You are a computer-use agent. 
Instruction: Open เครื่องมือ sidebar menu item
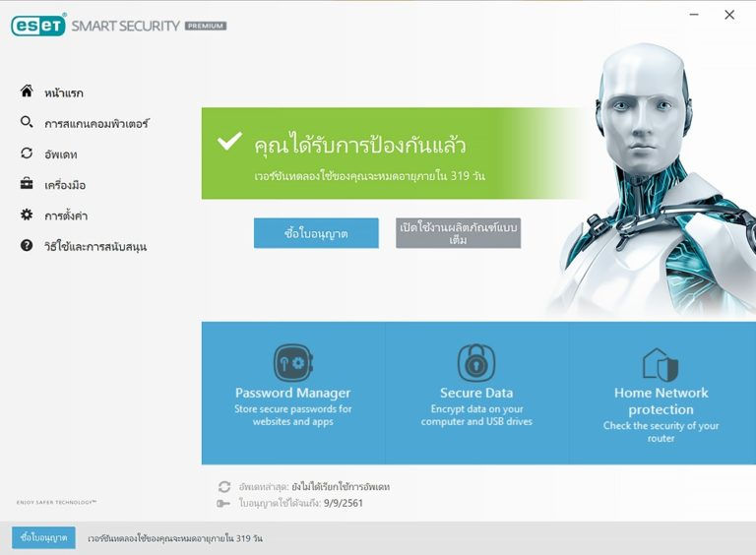pyautogui.click(x=65, y=185)
